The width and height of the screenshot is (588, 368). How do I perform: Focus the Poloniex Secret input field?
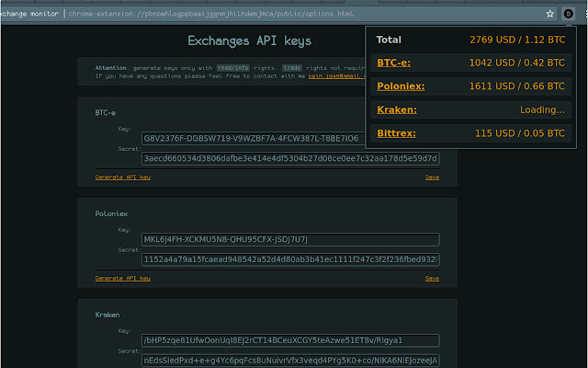[290, 259]
